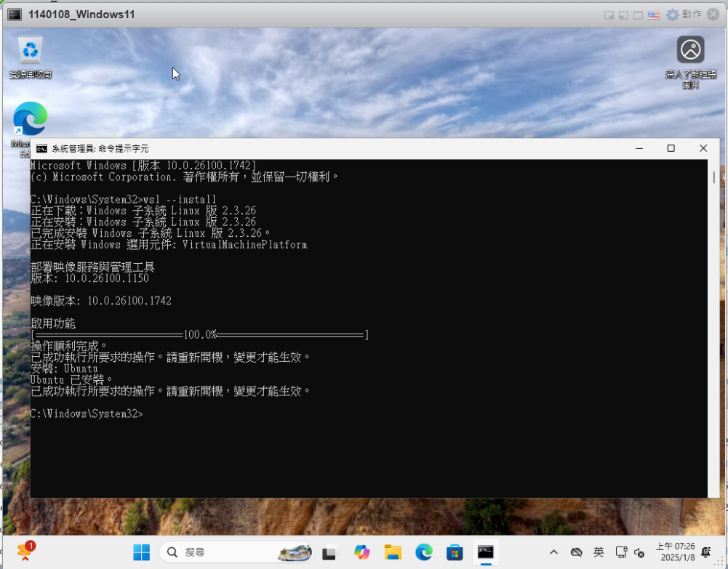Click the OneDrive cloud tray icon

(576, 552)
